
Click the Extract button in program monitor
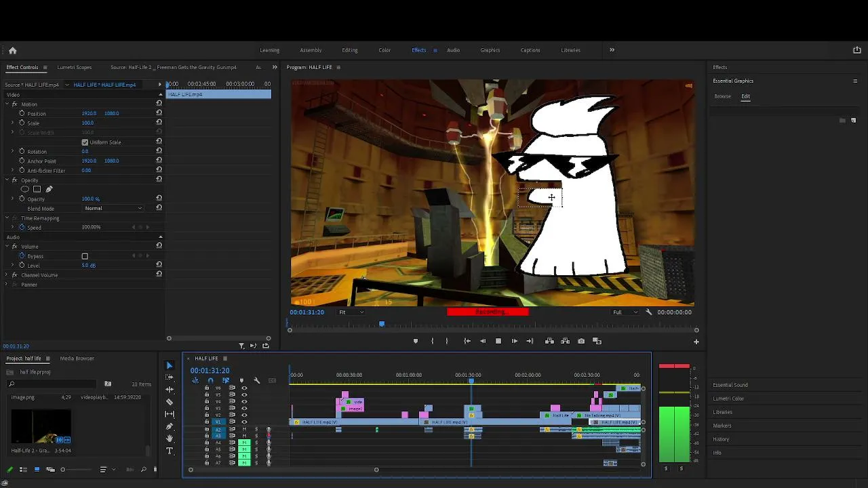click(566, 341)
